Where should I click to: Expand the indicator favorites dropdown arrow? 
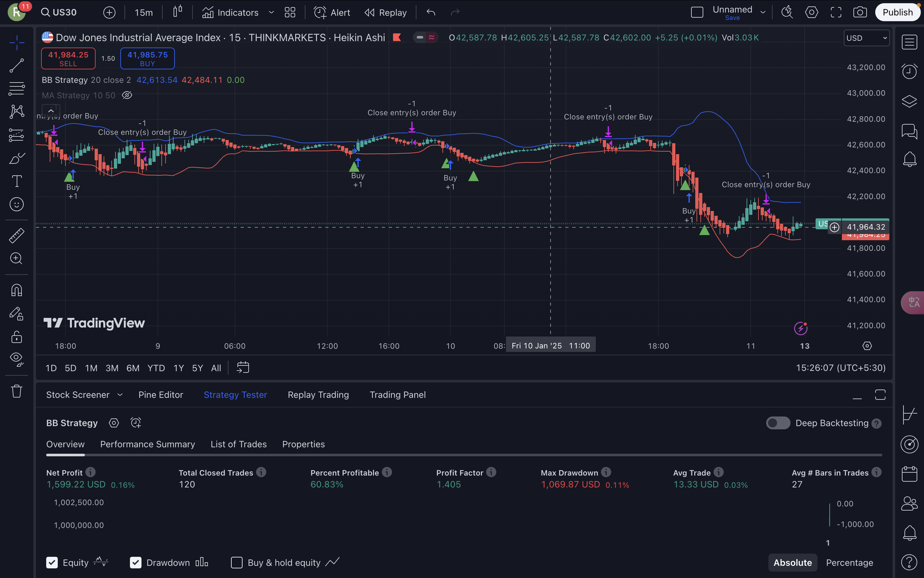(x=271, y=12)
